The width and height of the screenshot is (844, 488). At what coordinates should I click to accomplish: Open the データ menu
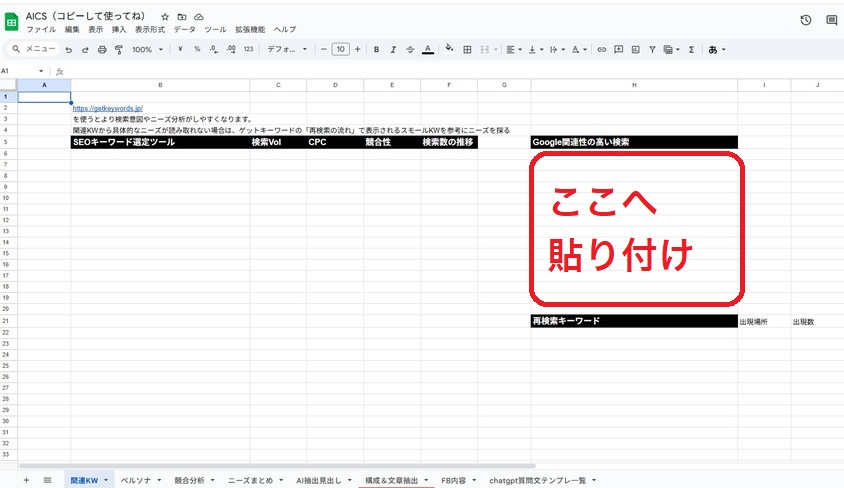pos(184,30)
